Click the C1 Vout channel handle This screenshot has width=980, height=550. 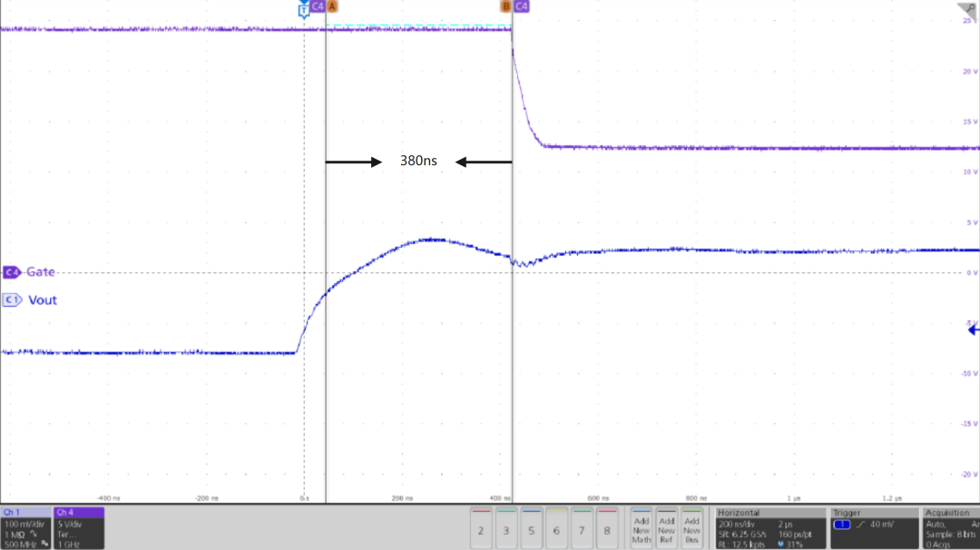pyautogui.click(x=12, y=300)
